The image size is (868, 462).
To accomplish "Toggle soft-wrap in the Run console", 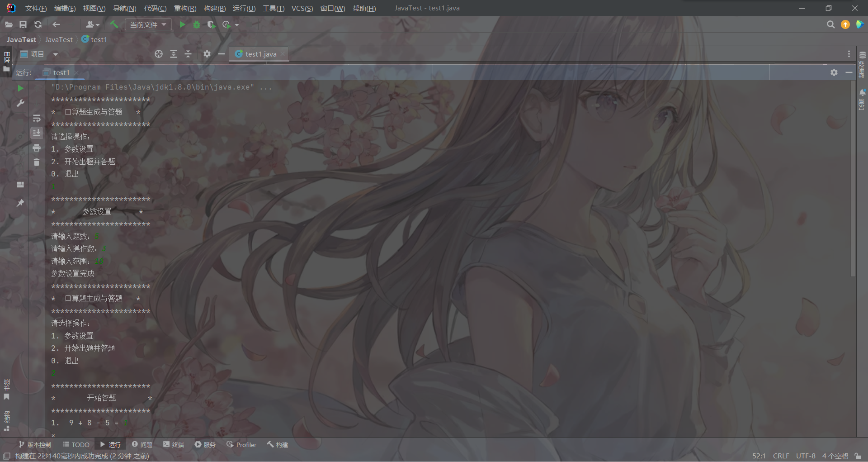I will pos(37,118).
